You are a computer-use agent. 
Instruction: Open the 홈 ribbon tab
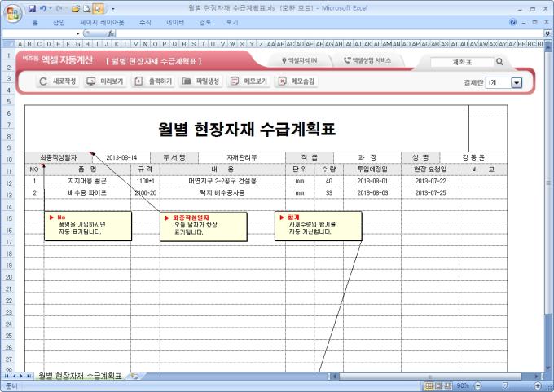tap(34, 22)
